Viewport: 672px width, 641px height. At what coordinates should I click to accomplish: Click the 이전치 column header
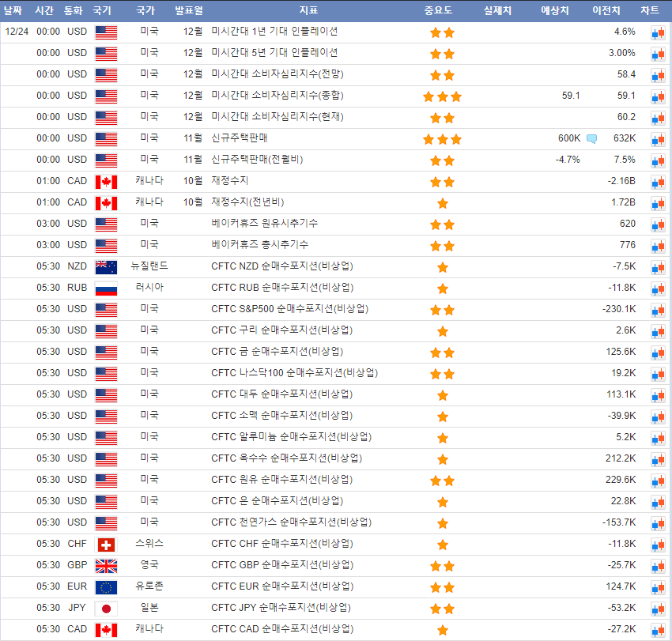606,10
